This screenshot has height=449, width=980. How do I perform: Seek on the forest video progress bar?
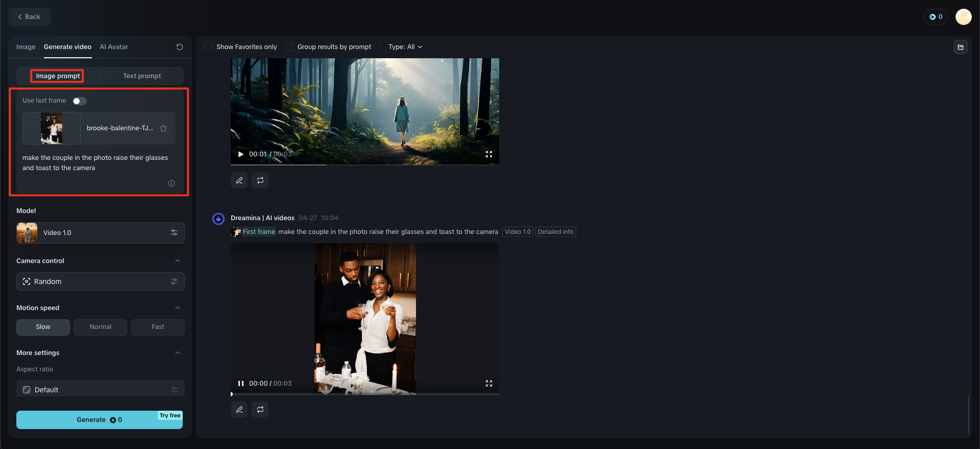point(365,164)
